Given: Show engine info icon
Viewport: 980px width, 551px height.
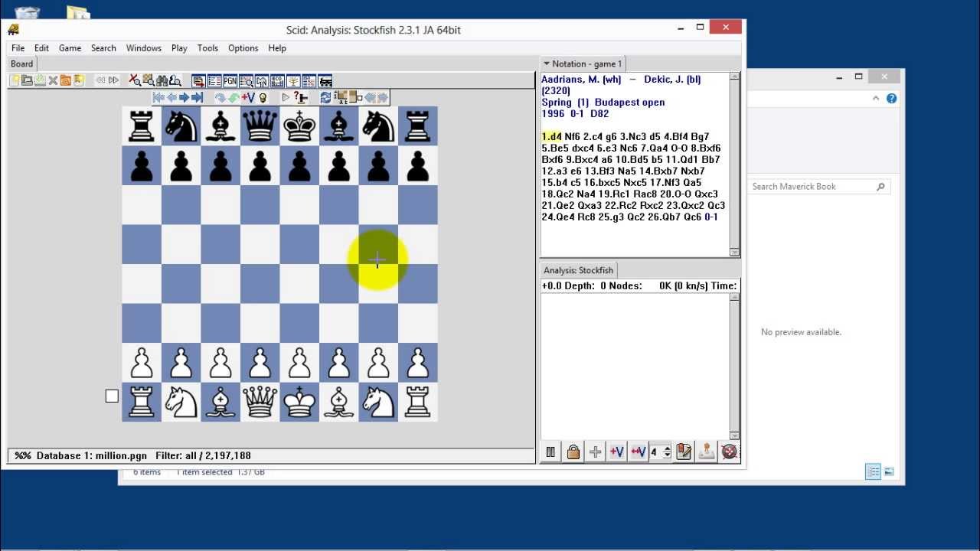Looking at the screenshot, I should 729,452.
